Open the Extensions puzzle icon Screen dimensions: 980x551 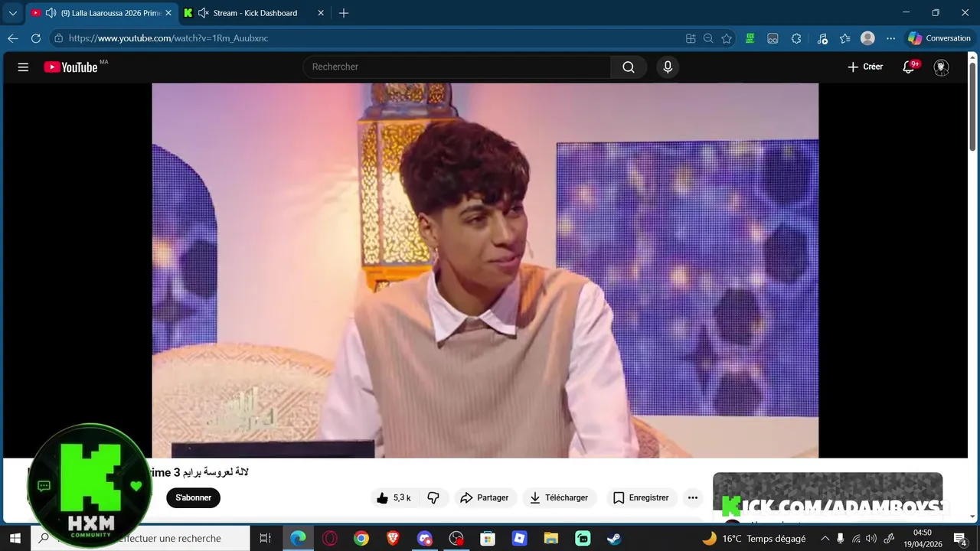click(x=796, y=38)
